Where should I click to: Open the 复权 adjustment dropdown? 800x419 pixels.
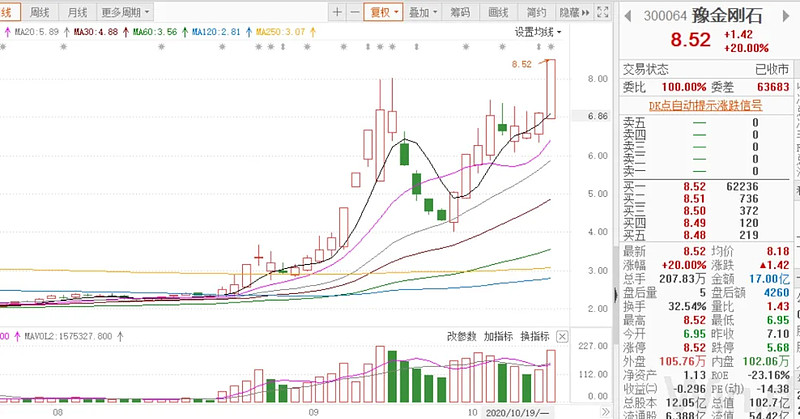click(x=383, y=12)
